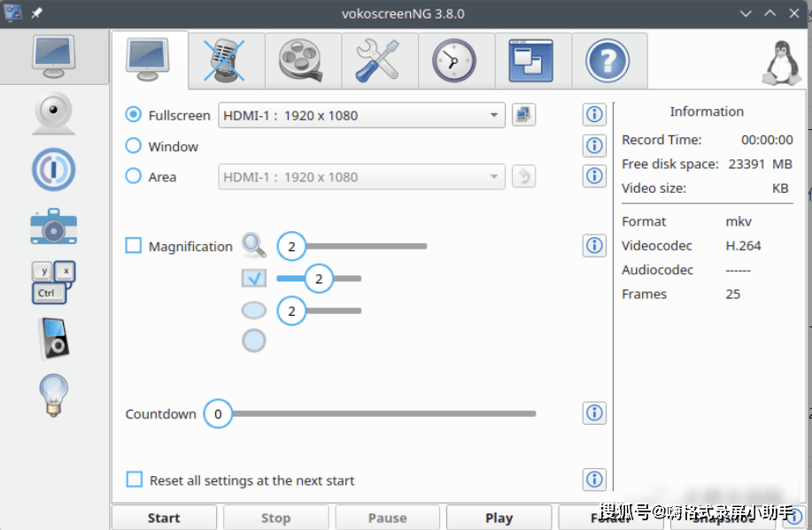Open the Player section round blue icon
Image resolution: width=812 pixels, height=530 pixels.
click(54, 170)
